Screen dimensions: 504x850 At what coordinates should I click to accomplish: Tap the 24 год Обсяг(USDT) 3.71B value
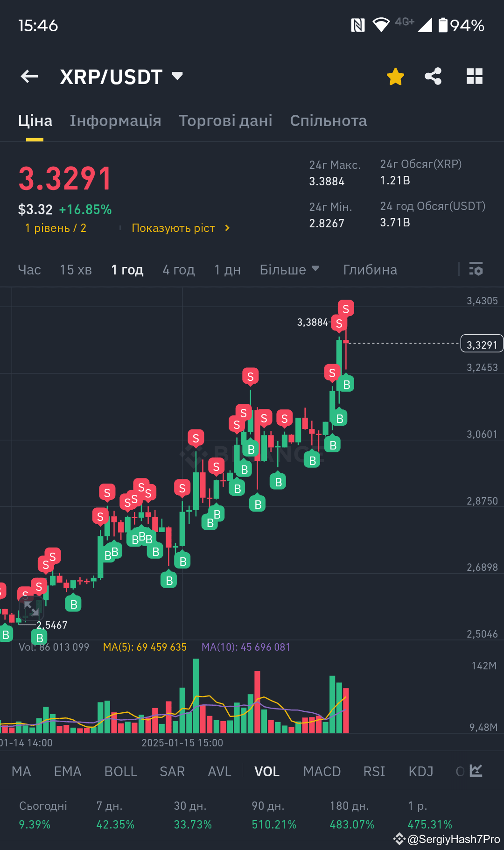click(x=395, y=223)
